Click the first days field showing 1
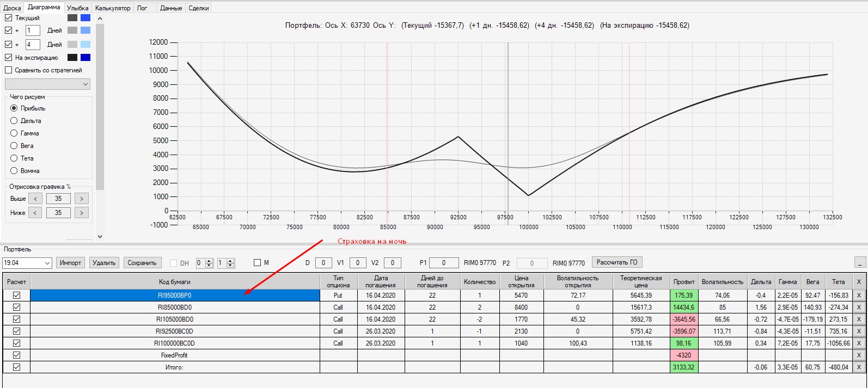 coord(33,30)
